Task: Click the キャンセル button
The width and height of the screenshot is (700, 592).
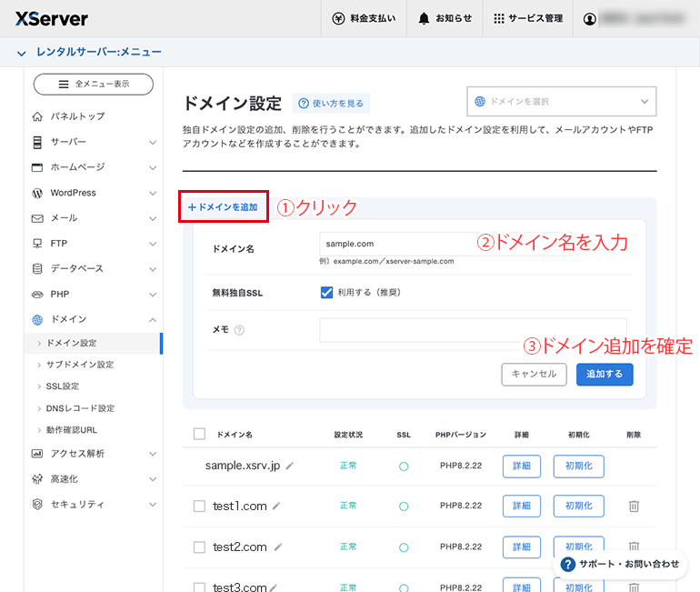Action: [x=534, y=374]
